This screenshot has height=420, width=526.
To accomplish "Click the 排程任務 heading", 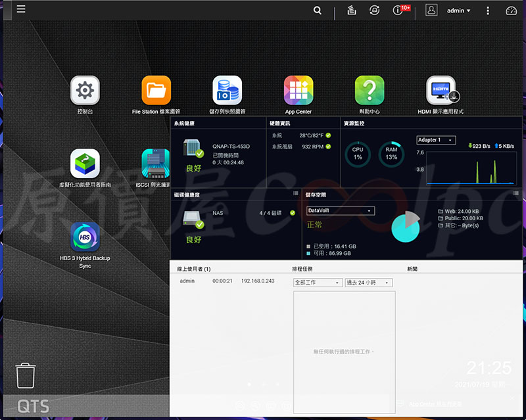I will coord(302,269).
